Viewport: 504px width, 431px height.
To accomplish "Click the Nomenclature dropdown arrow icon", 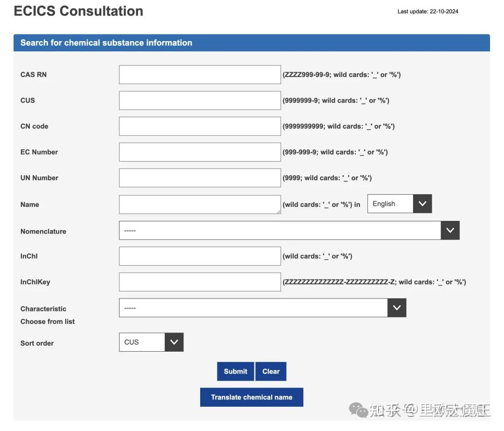I will click(450, 229).
